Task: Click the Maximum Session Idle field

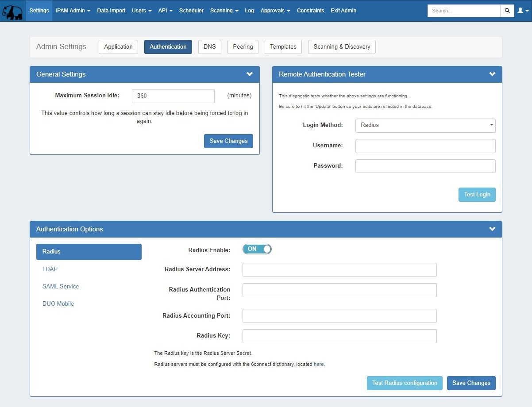Action: coord(173,96)
